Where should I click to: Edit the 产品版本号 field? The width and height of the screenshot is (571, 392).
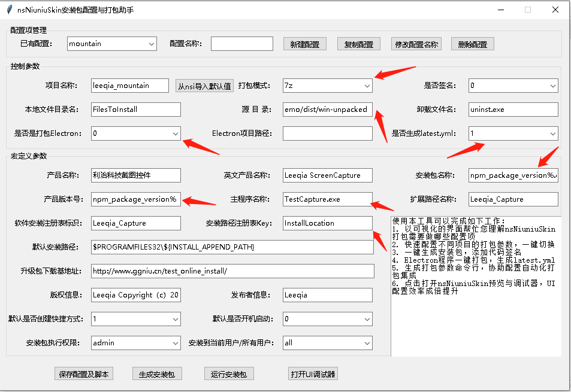click(x=136, y=199)
